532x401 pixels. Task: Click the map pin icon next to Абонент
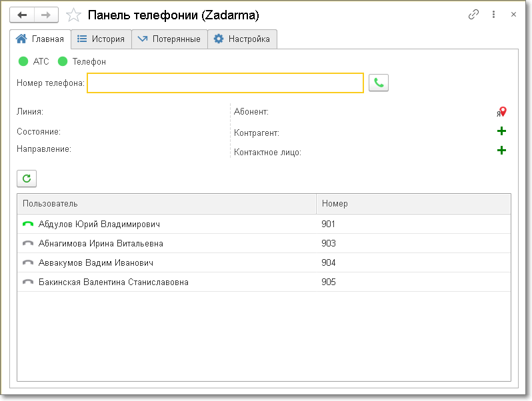coord(503,113)
